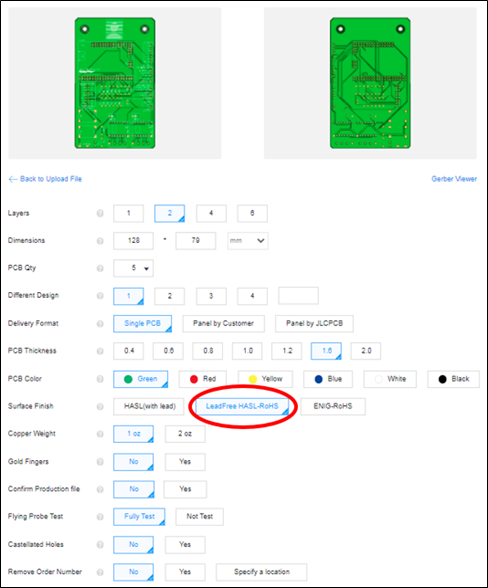
Task: Pick Yellow PCB color
Action: pos(265,379)
